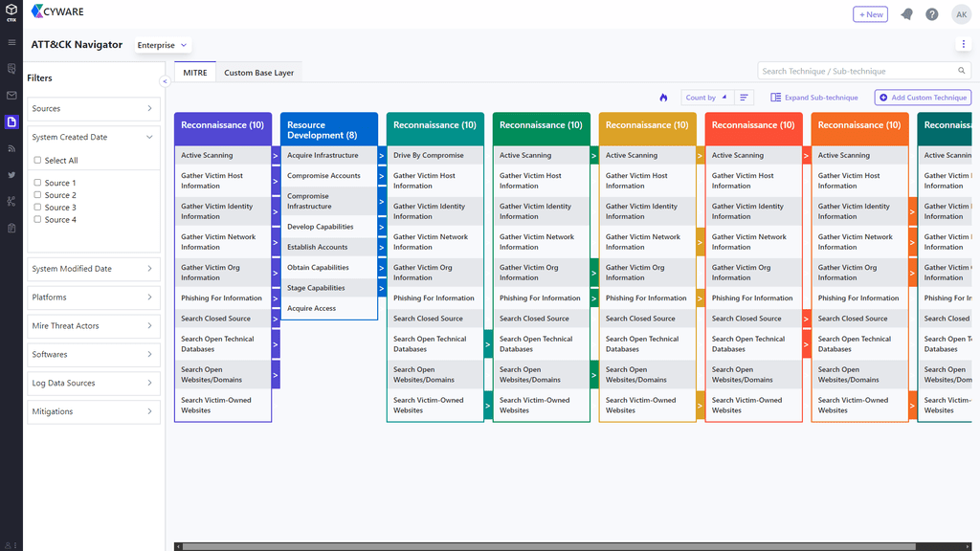Image resolution: width=980 pixels, height=551 pixels.
Task: Expand the Establish Accounts sub-technique arrow
Action: tap(381, 248)
